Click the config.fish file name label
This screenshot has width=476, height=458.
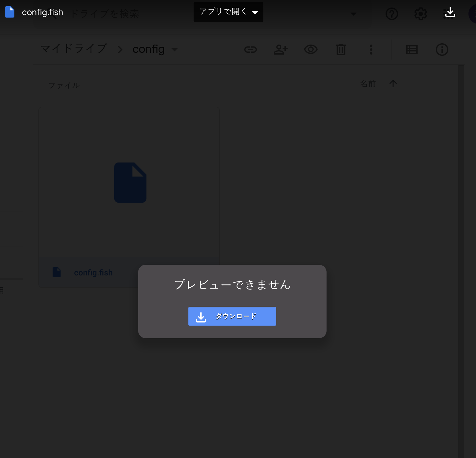tap(93, 273)
